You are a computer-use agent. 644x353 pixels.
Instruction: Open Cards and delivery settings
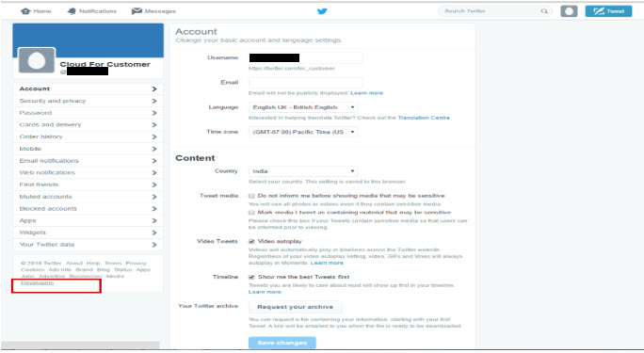coord(88,124)
